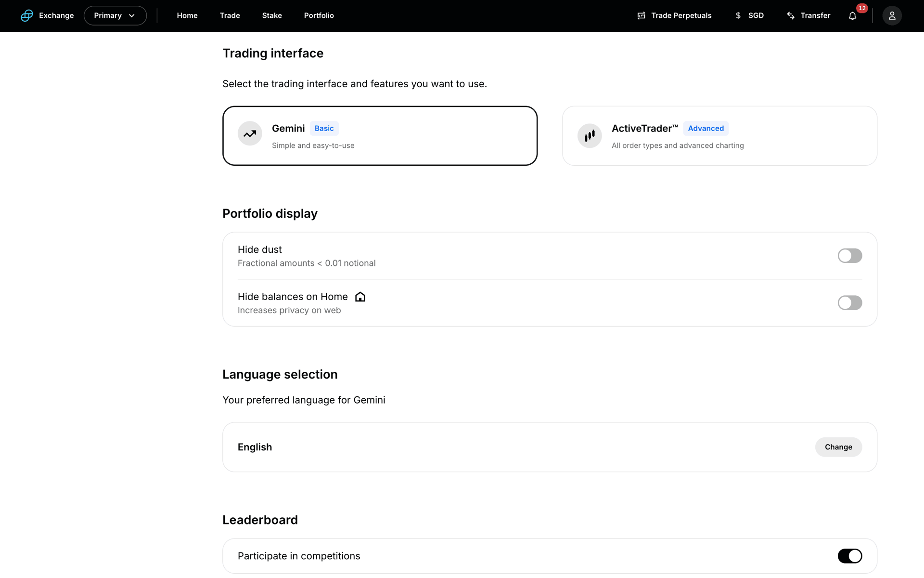Enable the Hide dust toggle
Viewport: 924px width, 578px height.
pyautogui.click(x=849, y=256)
